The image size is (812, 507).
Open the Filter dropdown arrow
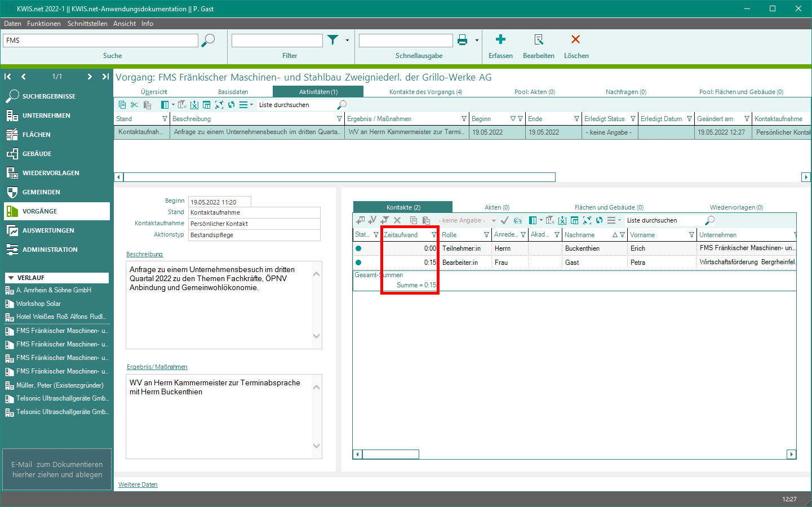347,40
